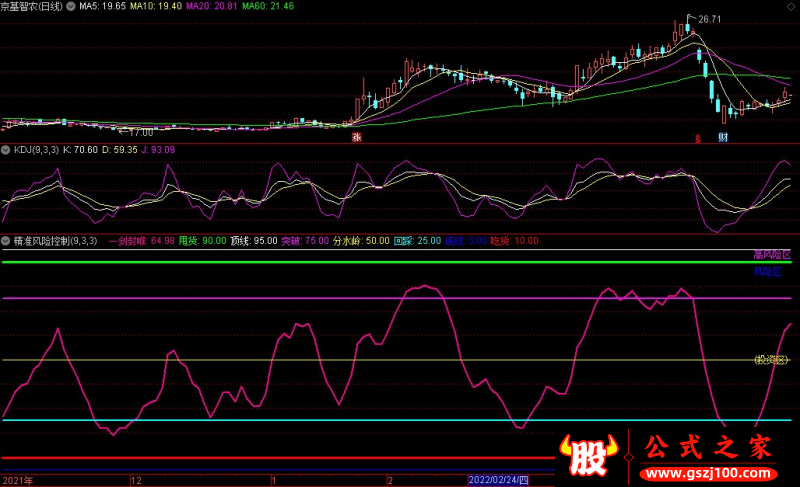Viewport: 800px width, 487px height.
Task: Select the 2021年 label on time axis
Action: click(18, 480)
